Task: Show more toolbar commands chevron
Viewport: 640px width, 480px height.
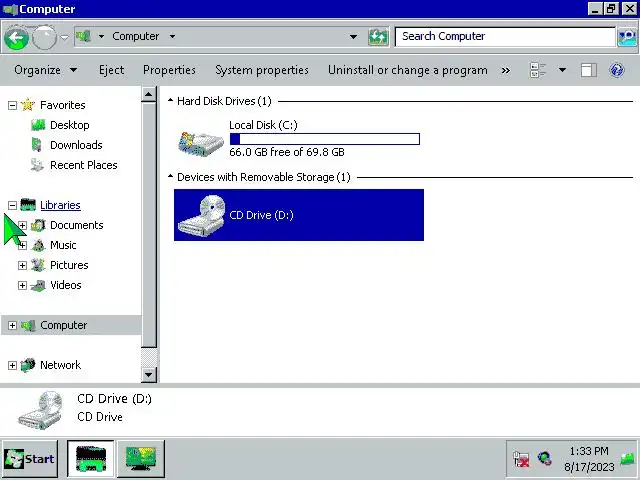Action: pos(506,71)
